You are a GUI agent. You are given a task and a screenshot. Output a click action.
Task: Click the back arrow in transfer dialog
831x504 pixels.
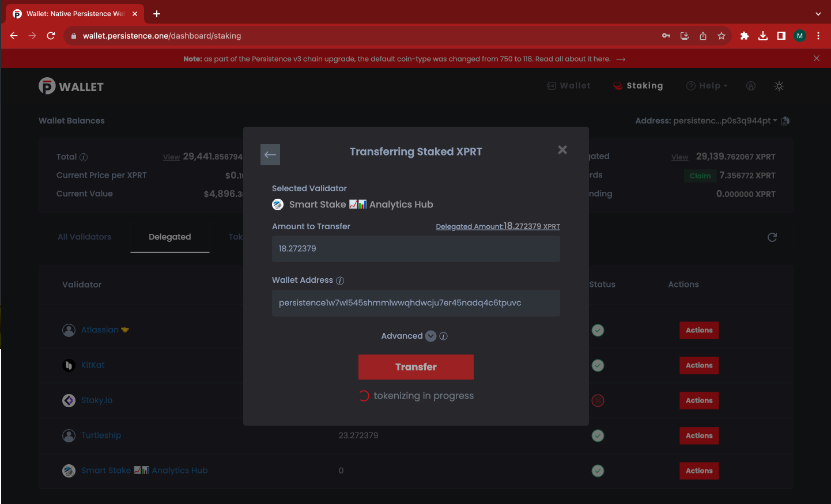[x=270, y=154]
